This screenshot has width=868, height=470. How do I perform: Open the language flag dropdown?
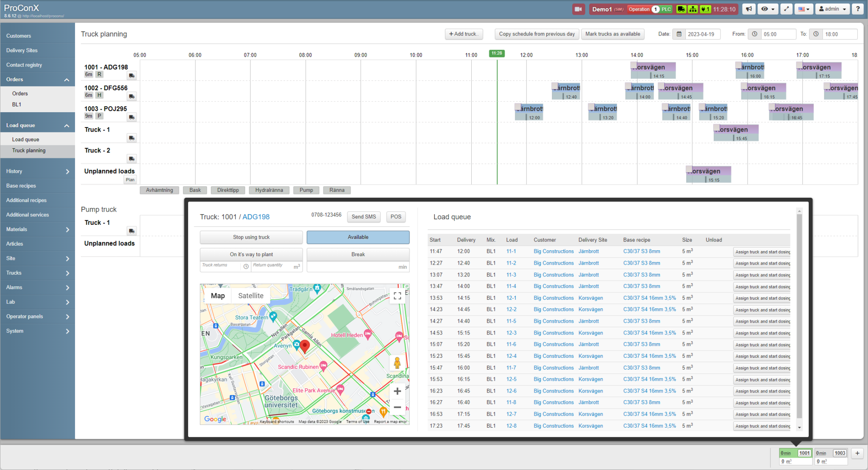[804, 9]
